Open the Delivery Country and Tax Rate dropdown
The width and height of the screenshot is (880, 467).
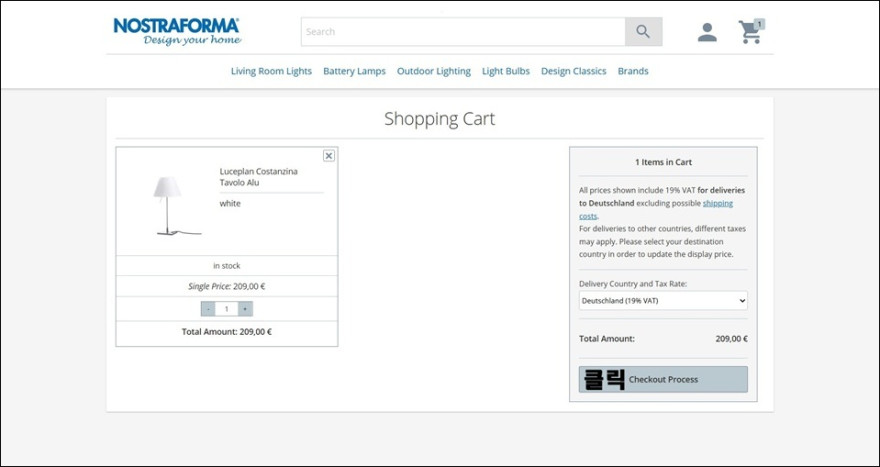[x=663, y=300]
